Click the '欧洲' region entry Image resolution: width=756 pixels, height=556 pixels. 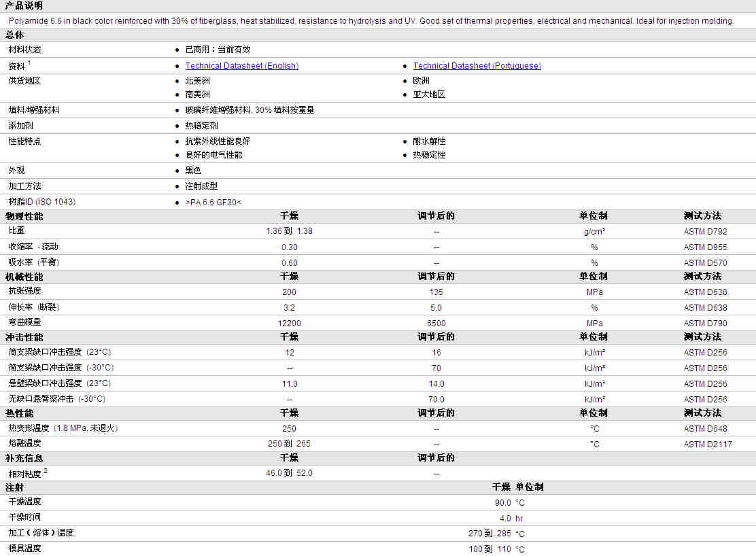(x=421, y=80)
